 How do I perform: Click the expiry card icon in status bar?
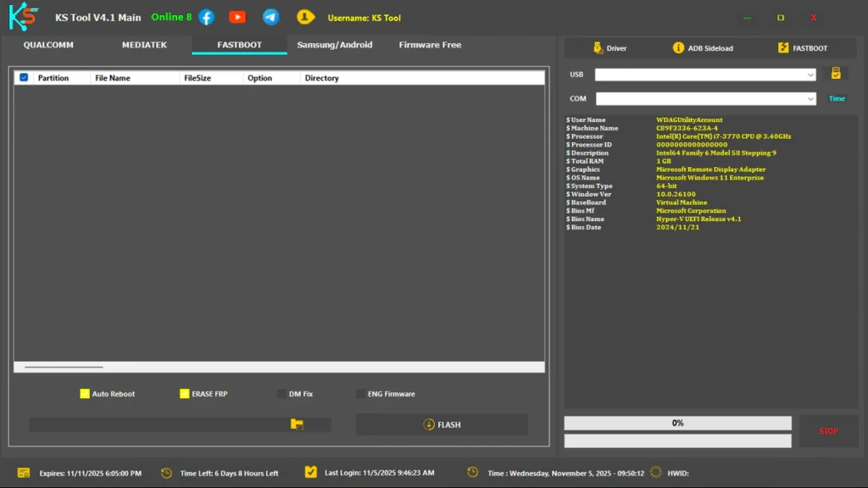pyautogui.click(x=24, y=473)
